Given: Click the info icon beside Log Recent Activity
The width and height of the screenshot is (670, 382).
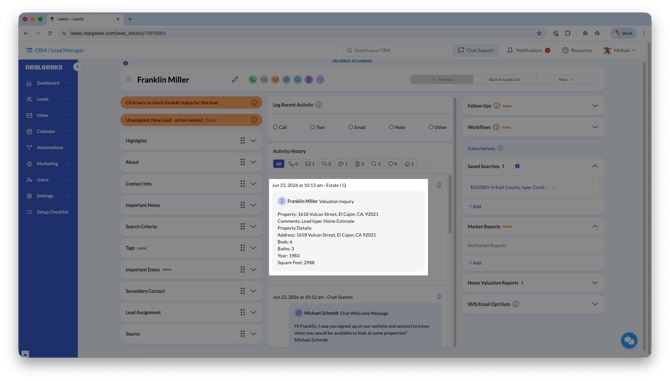Looking at the screenshot, I should click(x=319, y=105).
